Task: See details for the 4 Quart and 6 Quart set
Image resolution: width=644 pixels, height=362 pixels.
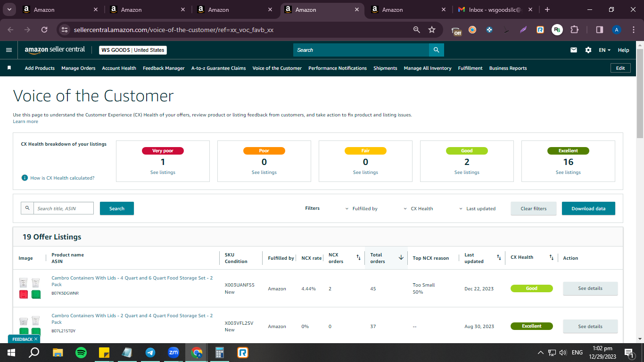Action: (x=590, y=288)
